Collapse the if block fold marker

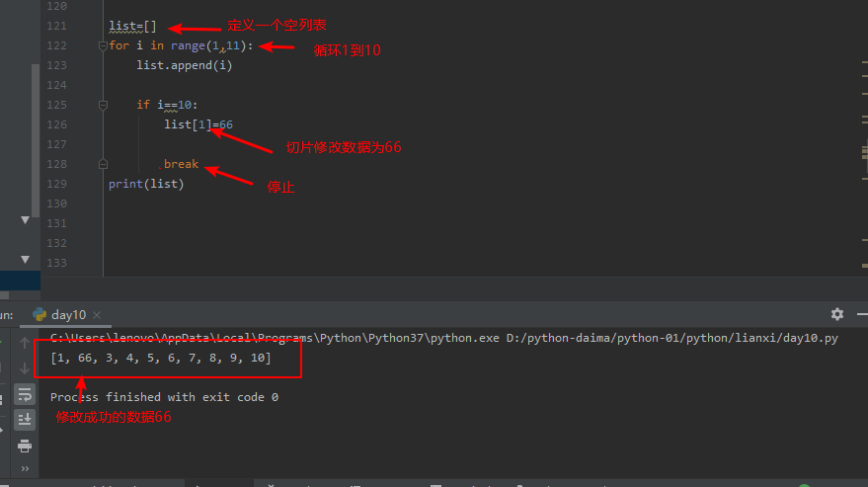click(x=103, y=105)
